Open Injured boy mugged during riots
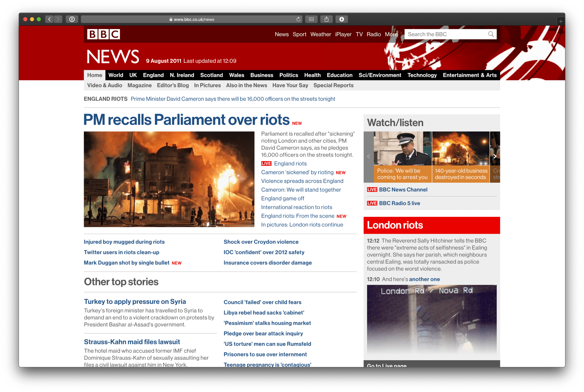Screen dimensions: 584x392 pyautogui.click(x=124, y=242)
